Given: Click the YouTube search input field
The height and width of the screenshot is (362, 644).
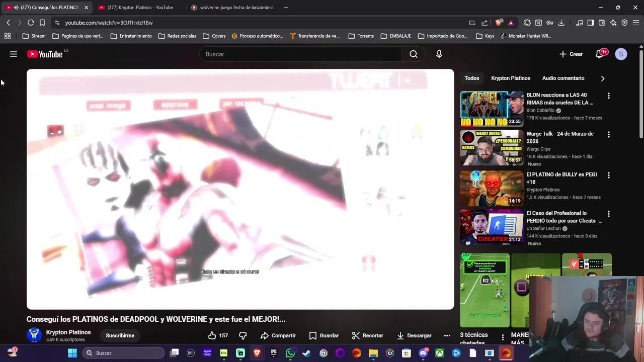Looking at the screenshot, I should (x=300, y=54).
